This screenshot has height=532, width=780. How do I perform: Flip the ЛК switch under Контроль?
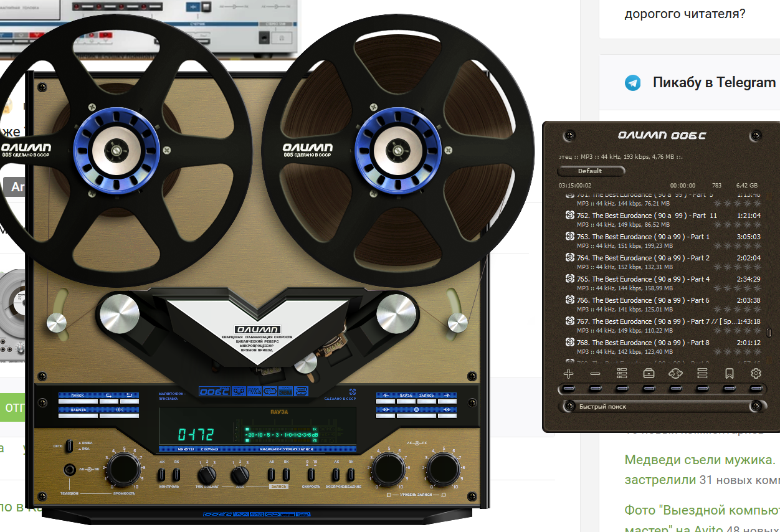click(x=162, y=475)
